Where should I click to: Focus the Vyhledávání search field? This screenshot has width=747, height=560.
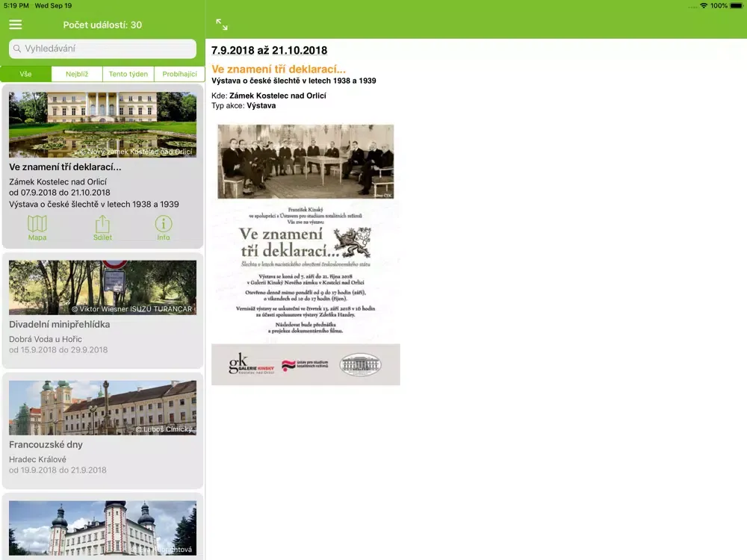tap(102, 49)
